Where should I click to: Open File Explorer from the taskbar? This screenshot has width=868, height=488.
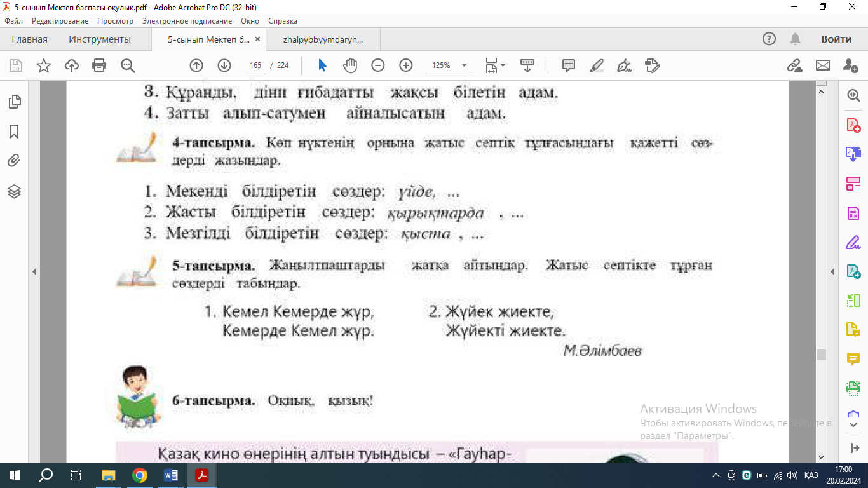click(x=109, y=475)
